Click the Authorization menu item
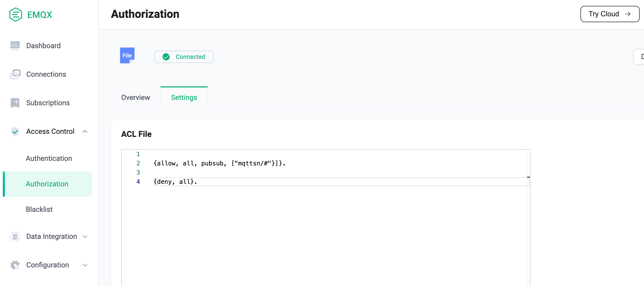The width and height of the screenshot is (644, 286). [47, 184]
